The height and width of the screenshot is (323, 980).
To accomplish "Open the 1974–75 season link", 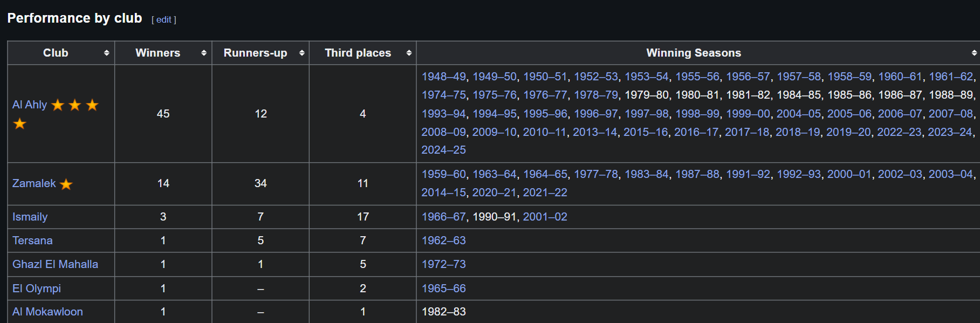I will click(443, 95).
